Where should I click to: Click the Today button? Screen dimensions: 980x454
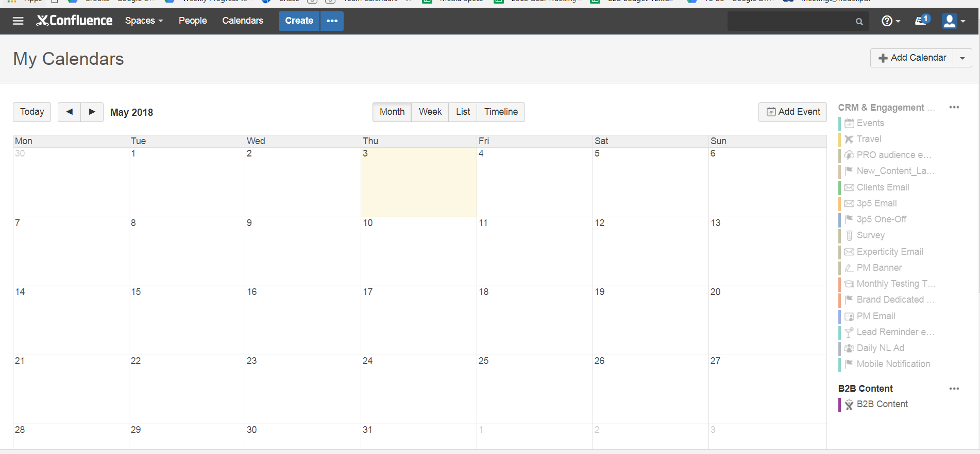(x=32, y=112)
